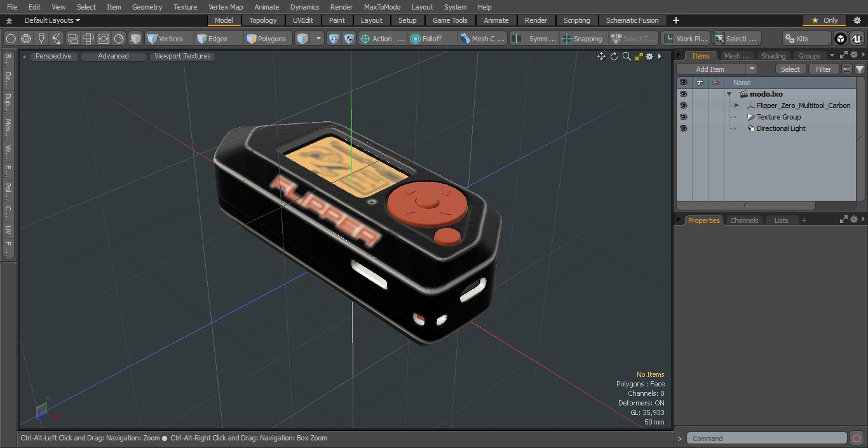
Task: Click the loop slice tool icon
Action: click(x=72, y=39)
